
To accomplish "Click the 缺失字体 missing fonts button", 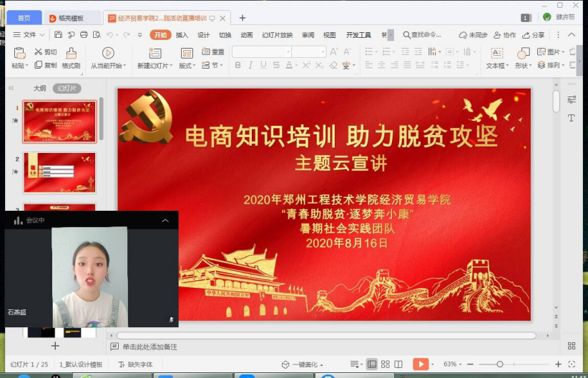I will pyautogui.click(x=135, y=364).
